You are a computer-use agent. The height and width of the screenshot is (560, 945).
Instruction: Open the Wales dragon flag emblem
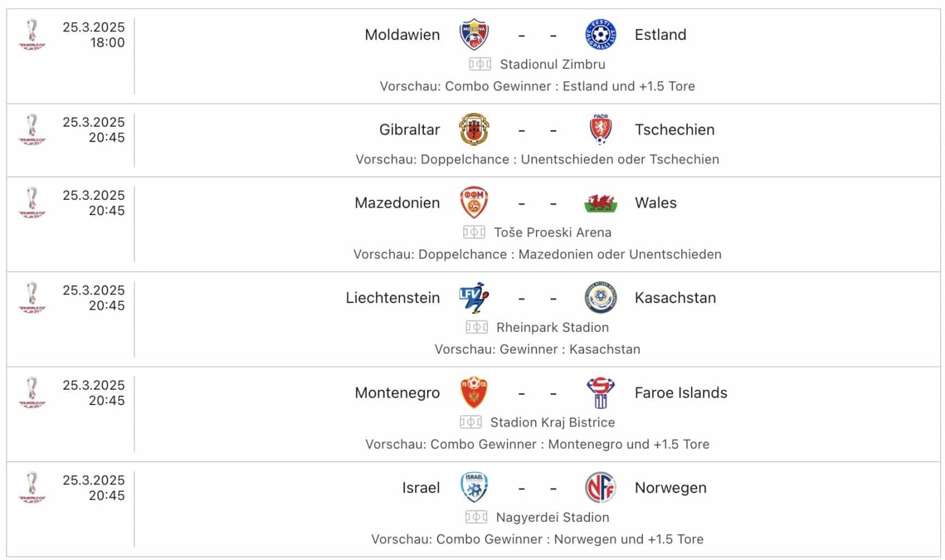pyautogui.click(x=600, y=203)
